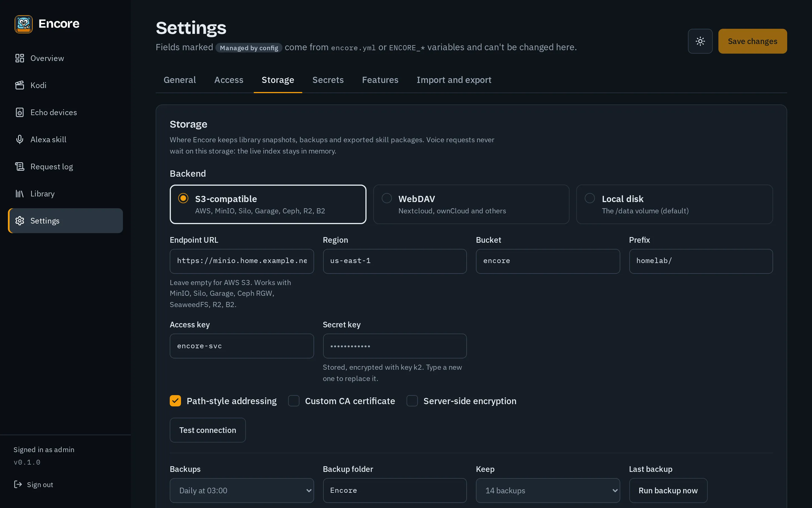Viewport: 812px width, 508px height.
Task: Focus the Secret key password field
Action: click(x=395, y=346)
